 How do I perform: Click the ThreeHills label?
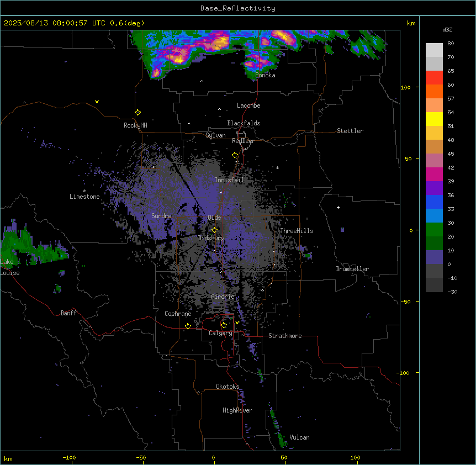pos(297,231)
